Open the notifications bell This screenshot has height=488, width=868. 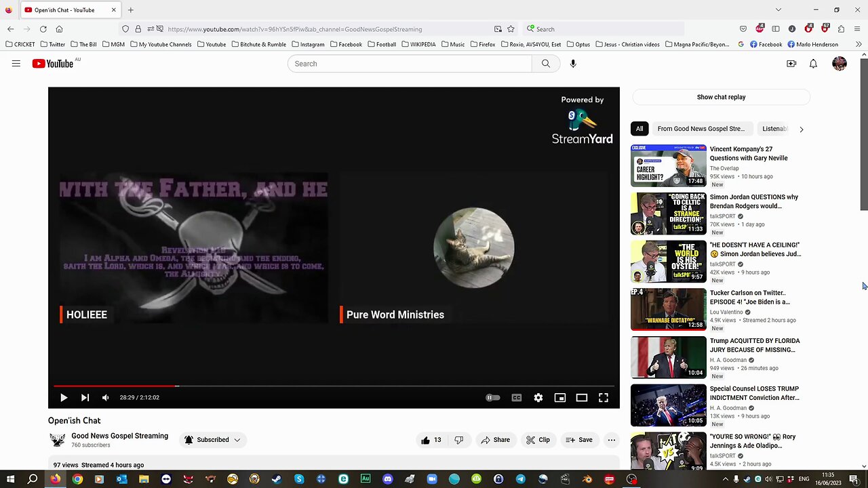pos(813,64)
